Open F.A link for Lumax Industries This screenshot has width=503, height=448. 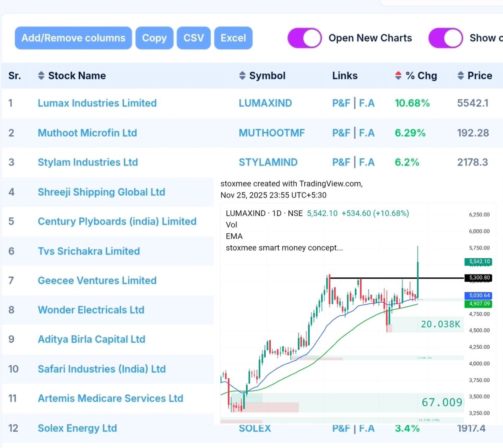367,103
